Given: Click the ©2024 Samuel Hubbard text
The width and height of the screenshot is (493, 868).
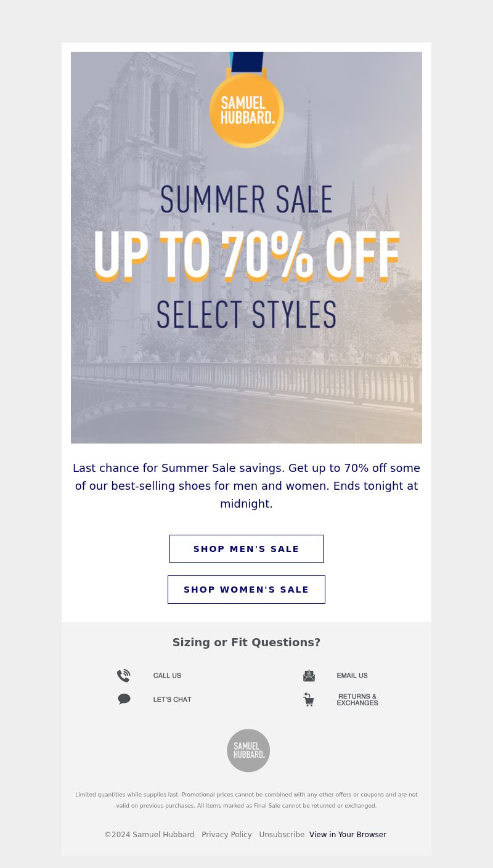Looking at the screenshot, I should pyautogui.click(x=149, y=835).
